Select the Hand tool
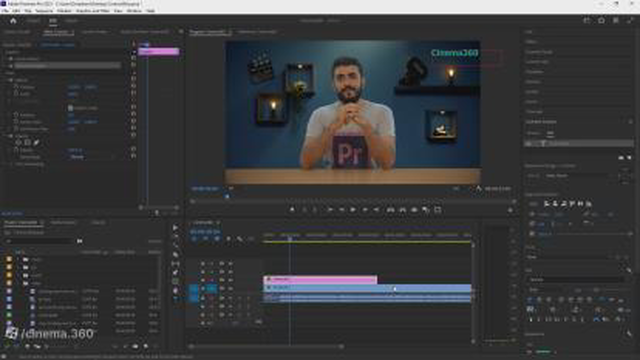Screen dimensions: 640x360 175,291
